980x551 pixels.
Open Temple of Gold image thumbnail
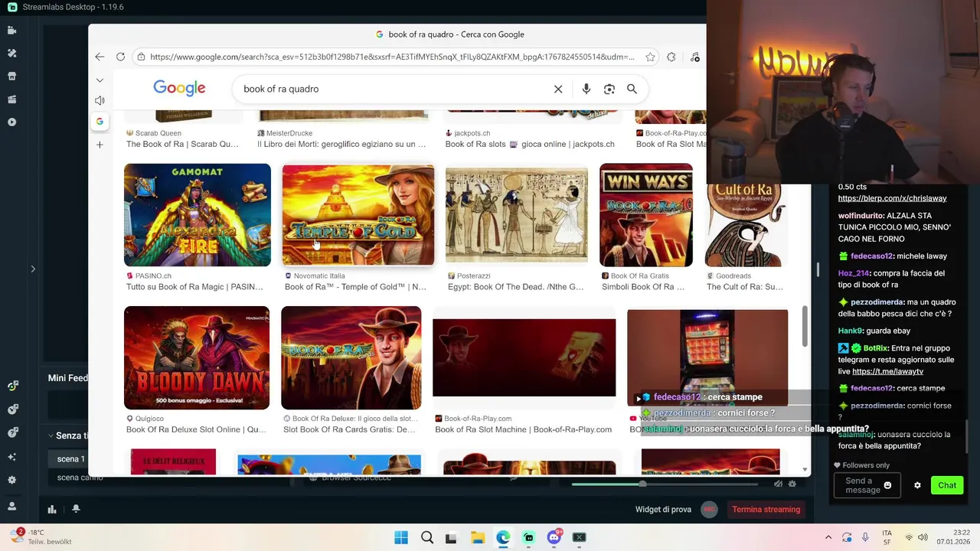[358, 215]
